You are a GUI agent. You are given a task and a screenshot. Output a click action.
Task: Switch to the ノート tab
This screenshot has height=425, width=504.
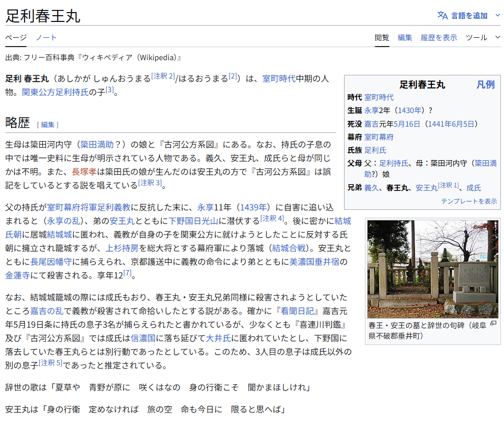46,37
